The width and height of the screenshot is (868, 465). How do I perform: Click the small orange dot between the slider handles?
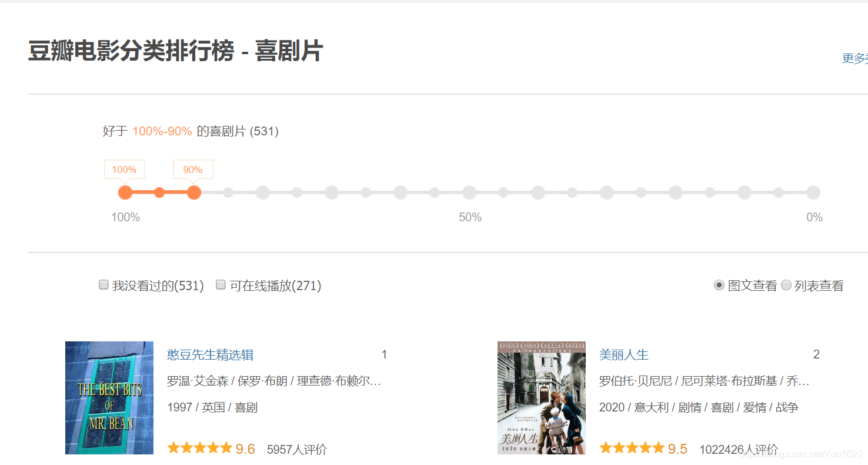tap(159, 192)
